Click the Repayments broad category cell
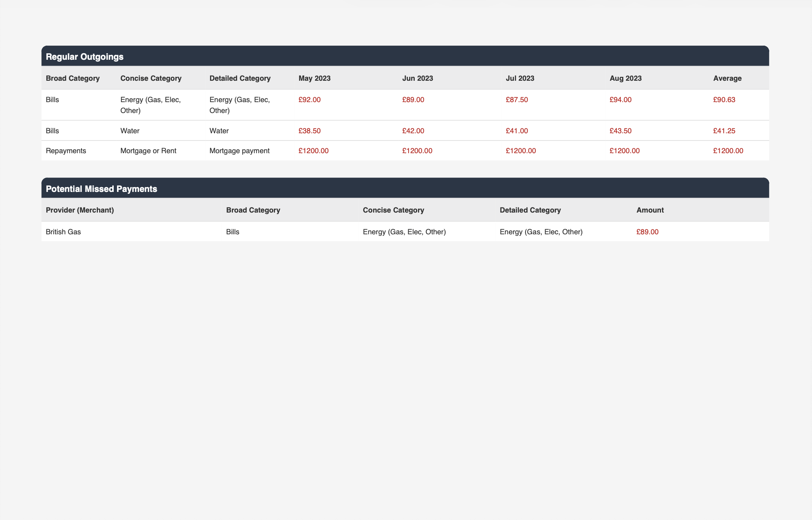This screenshot has width=812, height=520. [x=66, y=151]
